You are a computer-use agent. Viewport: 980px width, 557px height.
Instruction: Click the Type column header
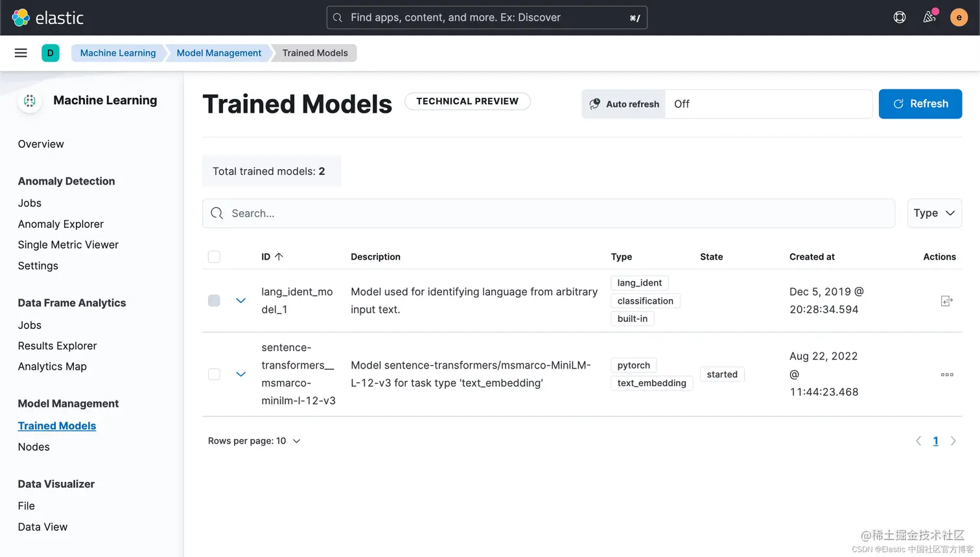point(622,256)
